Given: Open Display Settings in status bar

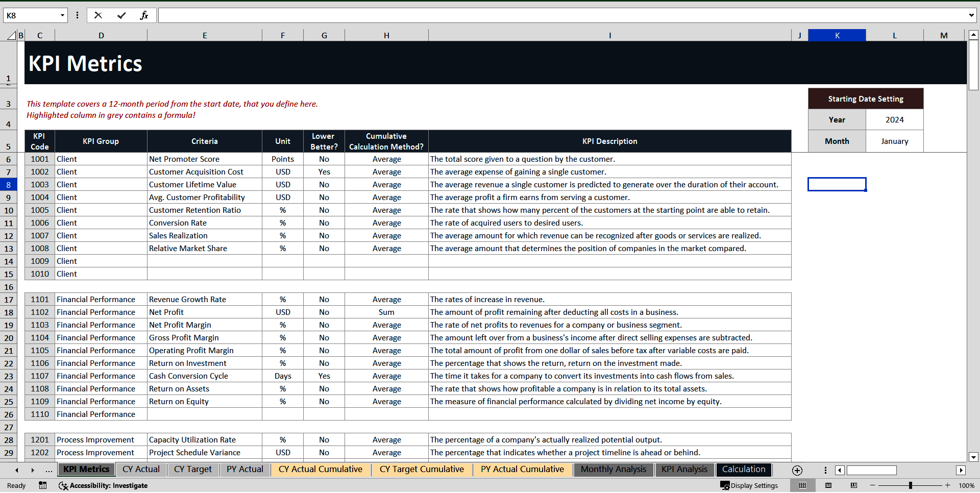Looking at the screenshot, I should [x=749, y=485].
